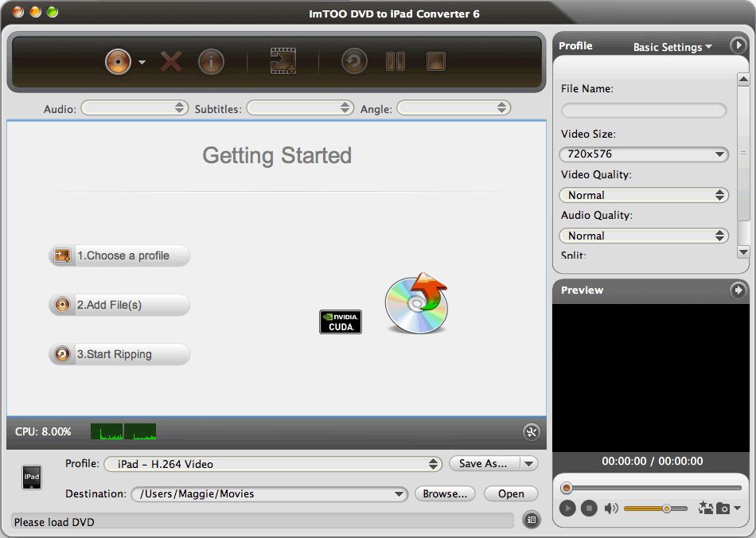This screenshot has height=538, width=756.
Task: Click the black preview video area
Action: (x=651, y=377)
